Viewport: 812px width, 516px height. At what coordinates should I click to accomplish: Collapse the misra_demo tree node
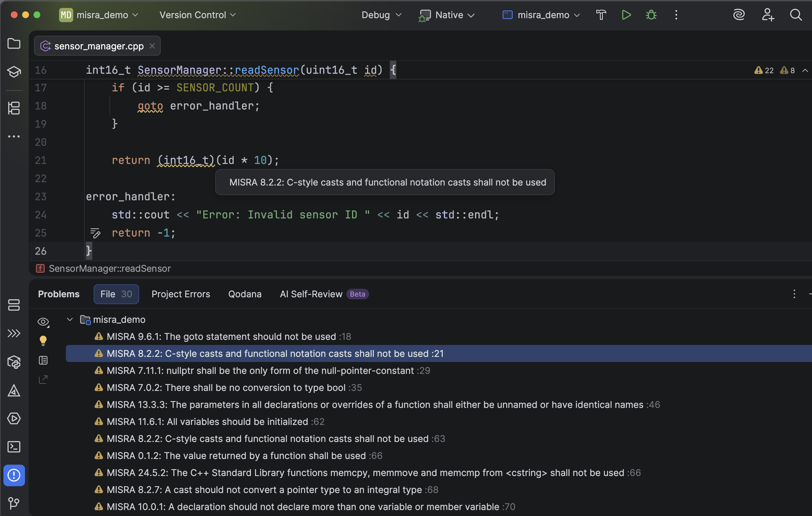[70, 319]
